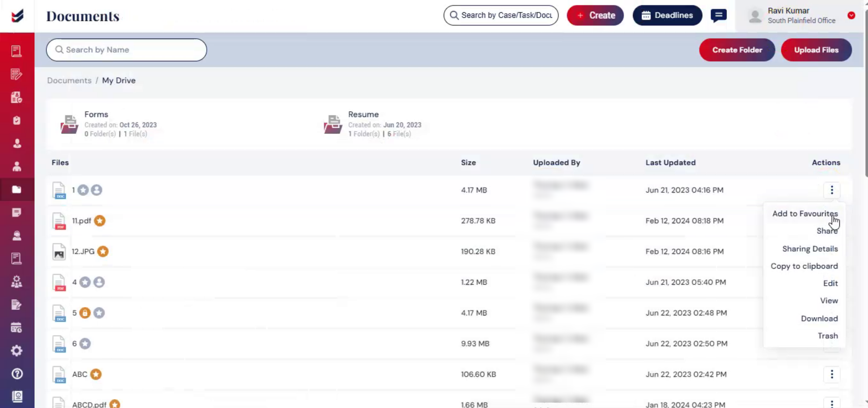Image resolution: width=868 pixels, height=408 pixels.
Task: Toggle favourite star on file 6
Action: pyautogui.click(x=85, y=343)
